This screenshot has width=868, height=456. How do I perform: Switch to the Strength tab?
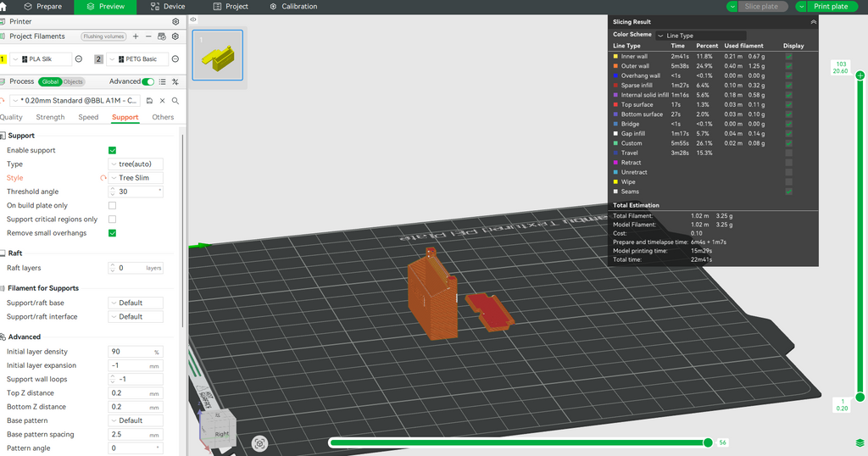(50, 117)
